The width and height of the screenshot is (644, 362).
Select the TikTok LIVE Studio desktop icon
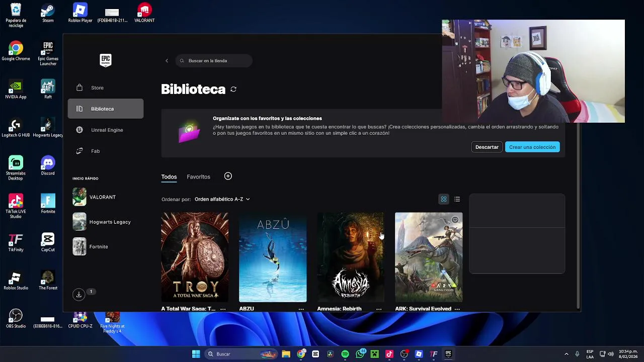pos(16,207)
